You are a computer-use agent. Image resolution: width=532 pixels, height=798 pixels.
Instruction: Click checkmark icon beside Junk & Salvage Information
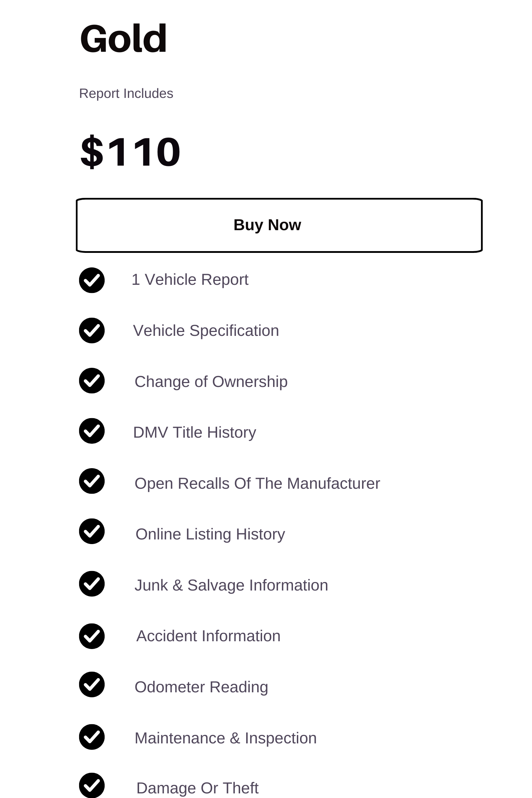point(92,584)
